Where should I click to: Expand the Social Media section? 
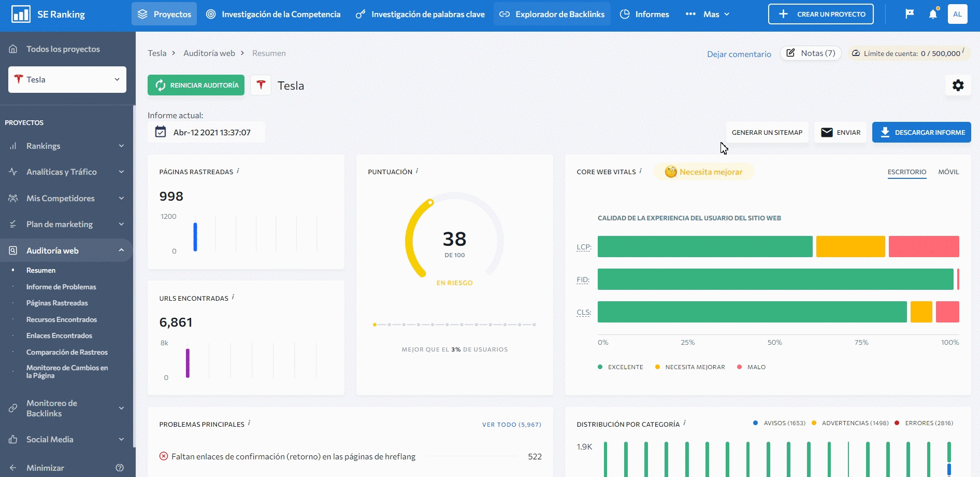point(121,439)
